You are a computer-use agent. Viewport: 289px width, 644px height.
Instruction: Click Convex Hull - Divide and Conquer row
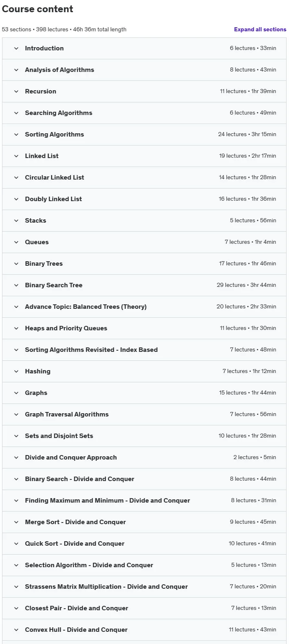(144, 630)
